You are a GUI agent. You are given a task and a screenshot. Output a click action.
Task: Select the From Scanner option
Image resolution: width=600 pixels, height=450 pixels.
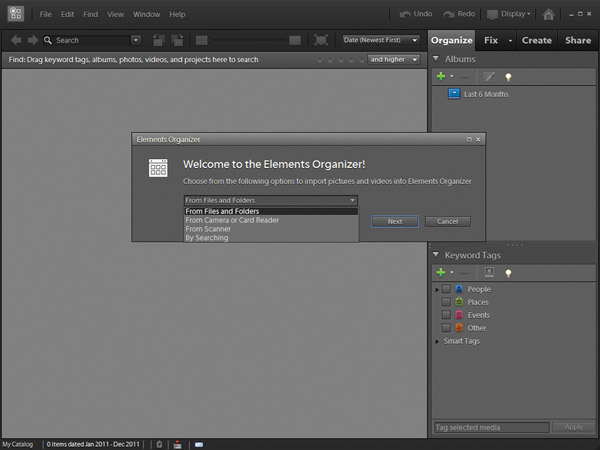[271, 229]
